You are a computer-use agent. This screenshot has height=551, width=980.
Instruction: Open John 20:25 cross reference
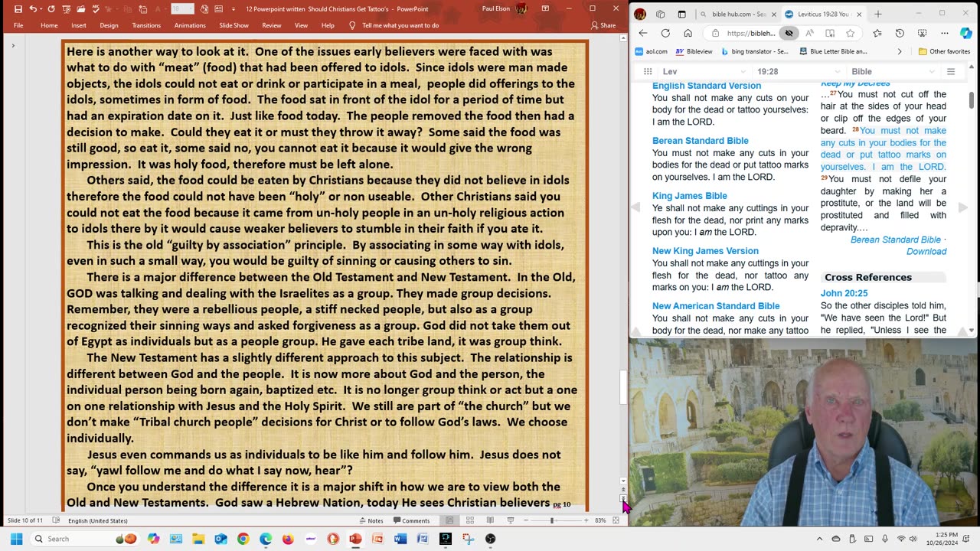[x=846, y=293]
